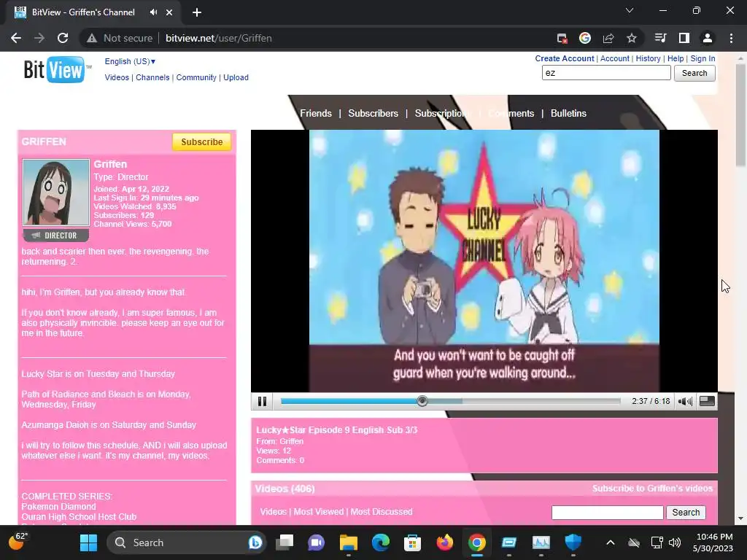
Task: Go back with browser back arrow
Action: click(16, 38)
